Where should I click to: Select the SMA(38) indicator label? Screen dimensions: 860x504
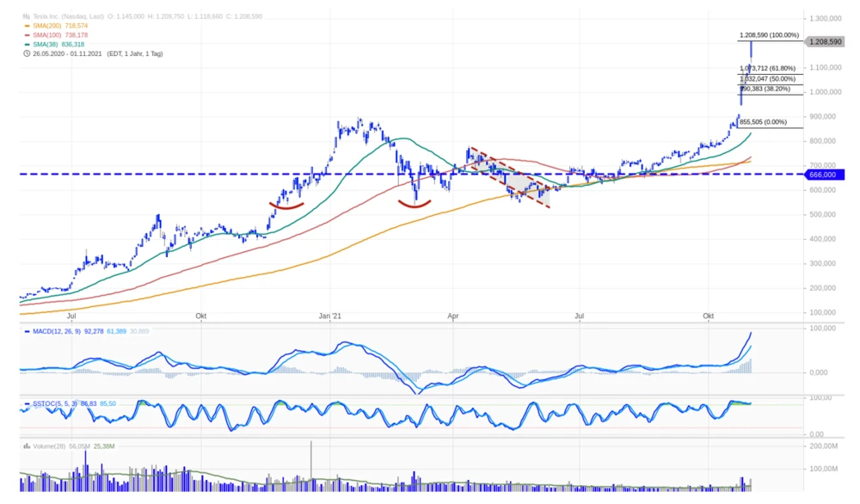(x=45, y=44)
